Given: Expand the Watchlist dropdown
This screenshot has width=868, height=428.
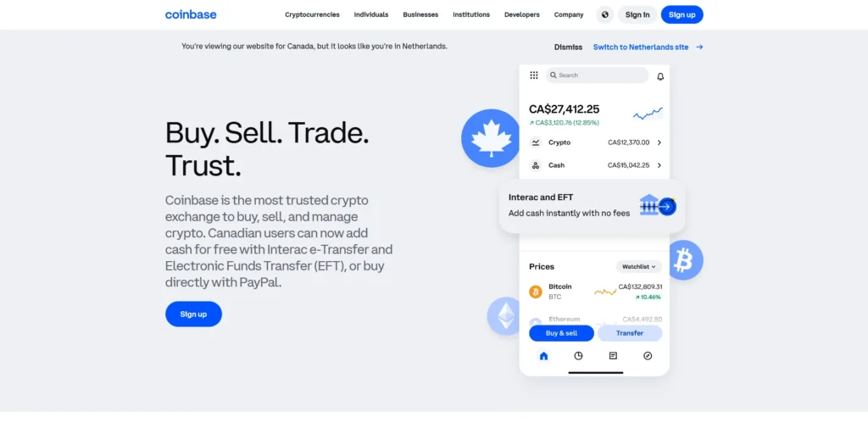Looking at the screenshot, I should point(639,267).
